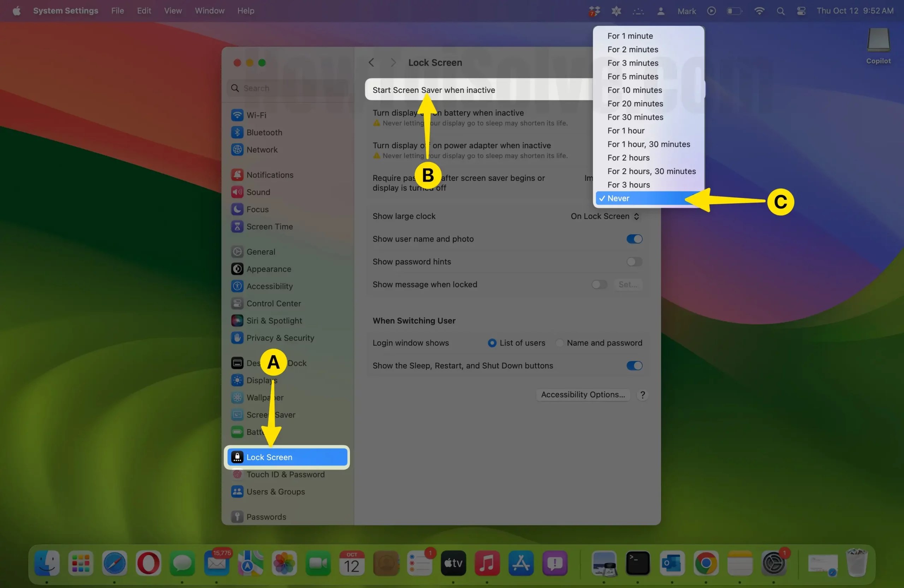
Task: Click the back navigation chevron
Action: click(371, 62)
